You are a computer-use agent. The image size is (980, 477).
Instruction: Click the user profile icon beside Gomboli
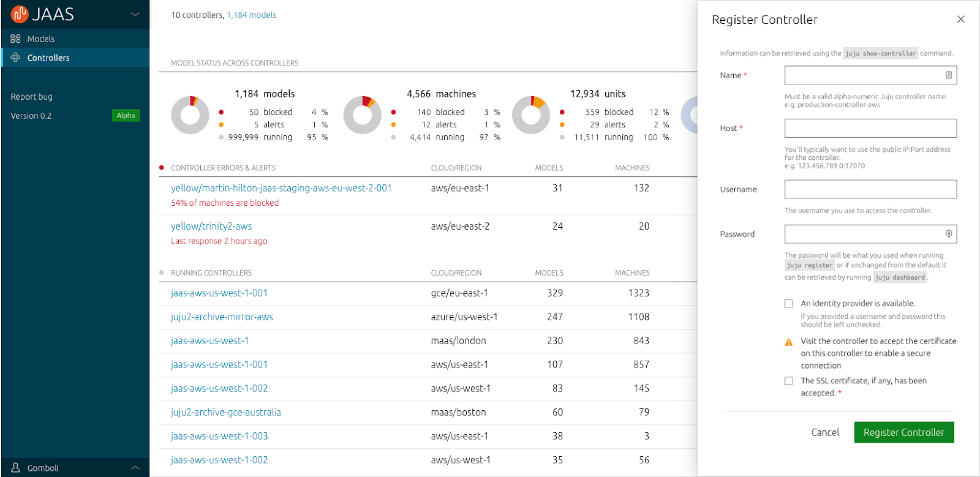coord(15,468)
